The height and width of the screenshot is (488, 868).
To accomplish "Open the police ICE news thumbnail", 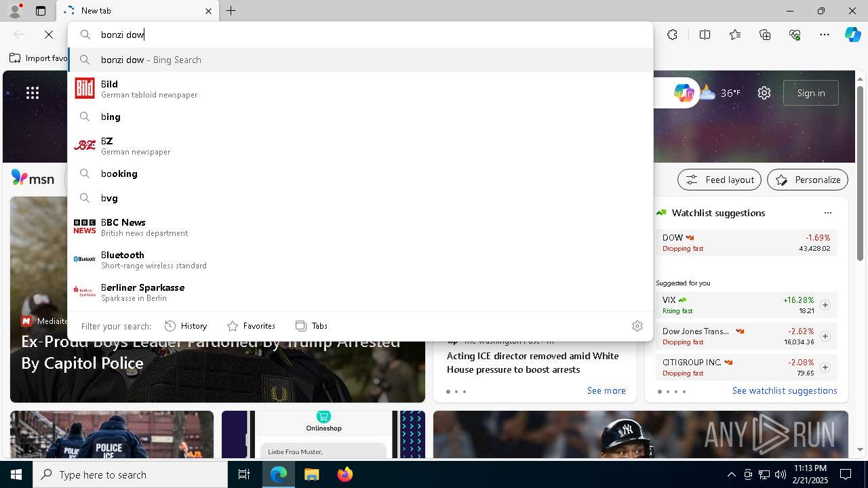I will 112,434.
